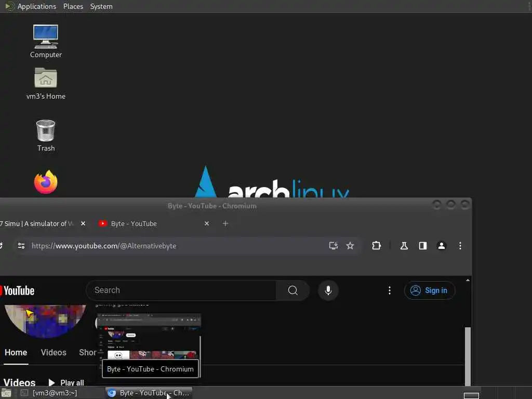Click the Byte - YouTube - Chromium window title
Viewport: 532px width, 399px height.
tap(212, 206)
